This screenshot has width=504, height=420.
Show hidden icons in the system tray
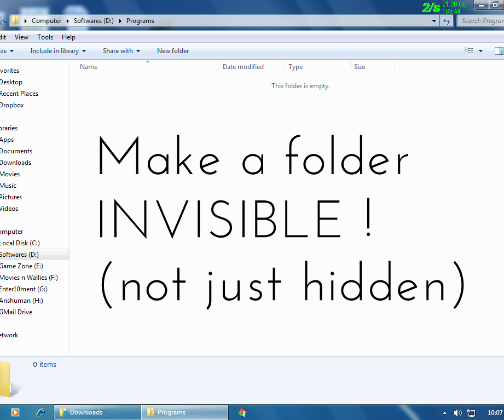point(444,412)
